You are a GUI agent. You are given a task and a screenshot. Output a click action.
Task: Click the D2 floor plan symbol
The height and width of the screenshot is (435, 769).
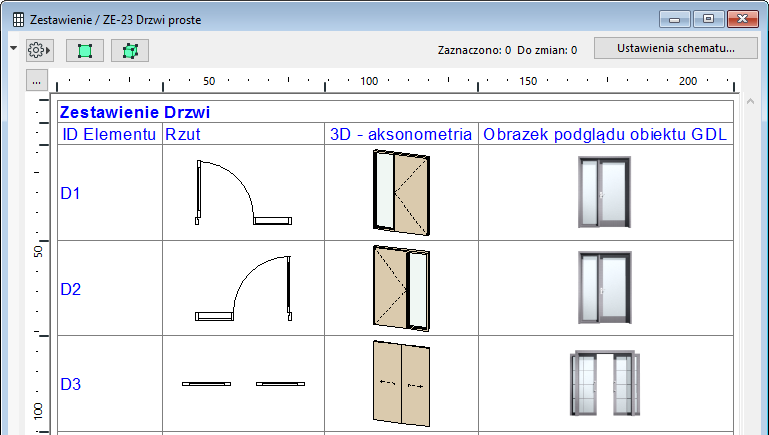(243, 288)
